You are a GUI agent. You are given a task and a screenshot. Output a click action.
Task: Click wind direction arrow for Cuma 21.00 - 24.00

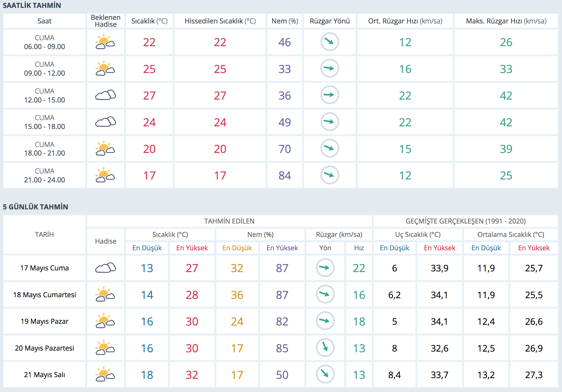tap(329, 175)
